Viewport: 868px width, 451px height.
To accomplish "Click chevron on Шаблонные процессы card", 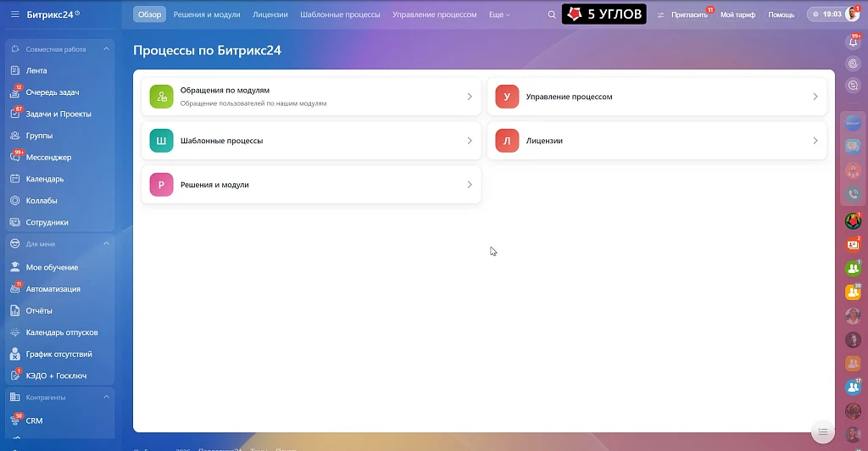I will [470, 141].
